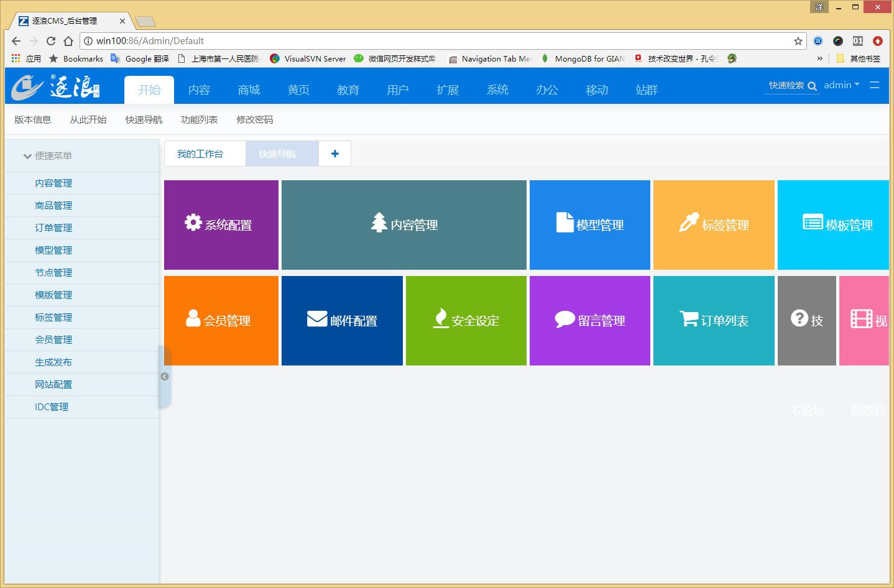This screenshot has width=894, height=588.
Task: Open the 模板管理 list tile
Action: coord(833,225)
